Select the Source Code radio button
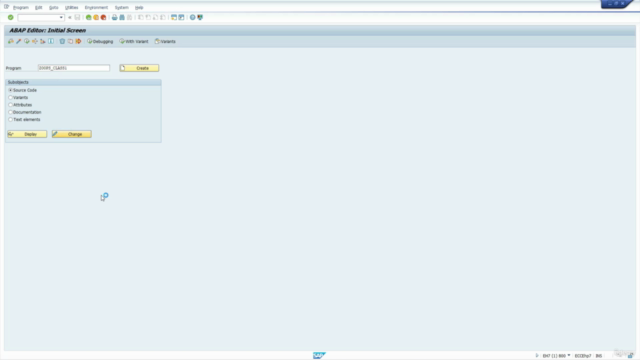This screenshot has width=640, height=360. click(11, 90)
